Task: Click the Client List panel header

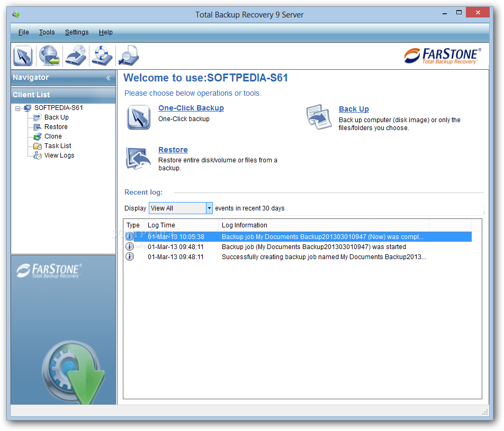Action: tap(64, 95)
